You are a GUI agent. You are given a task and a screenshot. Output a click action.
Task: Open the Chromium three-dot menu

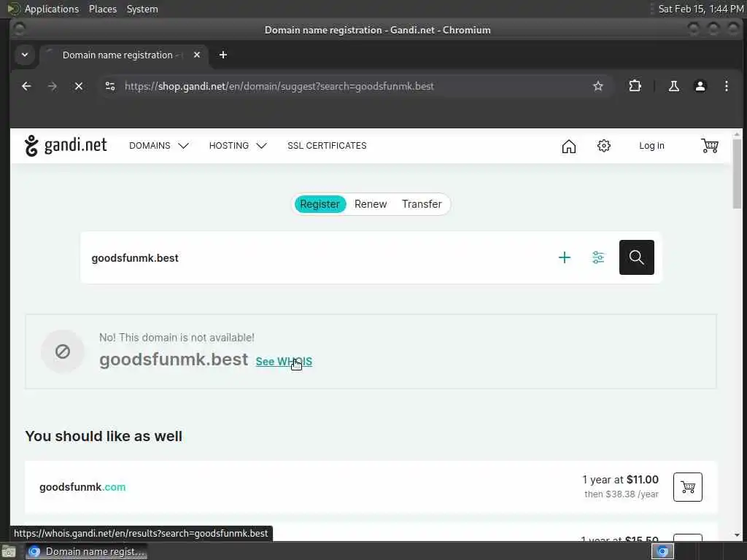(x=726, y=86)
